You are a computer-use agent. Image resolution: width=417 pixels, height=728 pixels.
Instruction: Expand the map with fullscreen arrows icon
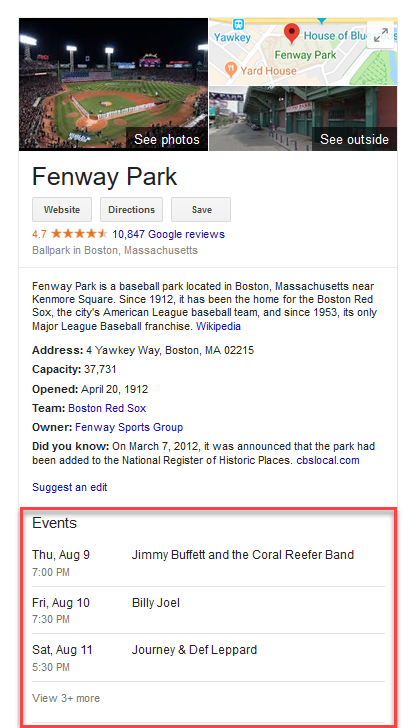tap(381, 35)
